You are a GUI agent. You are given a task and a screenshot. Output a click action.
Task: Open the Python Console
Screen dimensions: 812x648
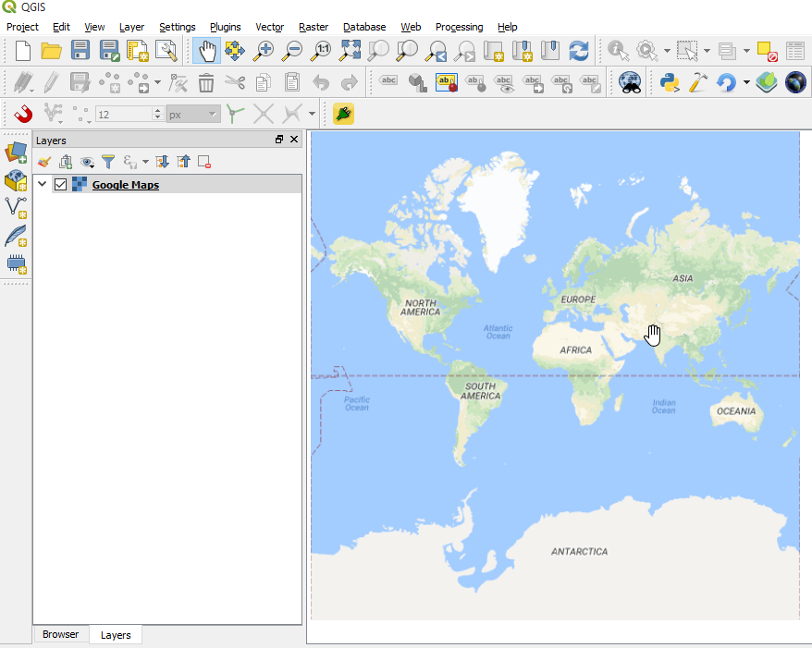tap(669, 82)
